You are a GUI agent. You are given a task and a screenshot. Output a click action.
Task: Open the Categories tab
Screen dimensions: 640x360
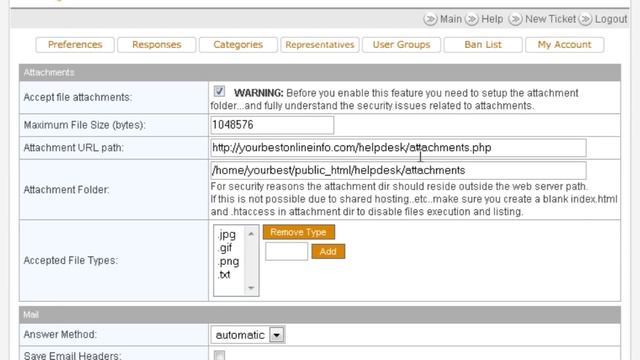coord(238,44)
